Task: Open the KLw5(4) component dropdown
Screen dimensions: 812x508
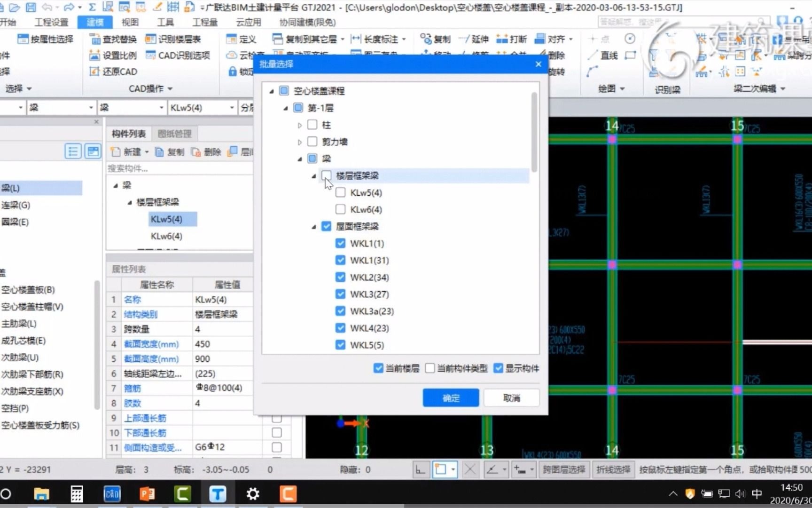Action: click(x=232, y=108)
